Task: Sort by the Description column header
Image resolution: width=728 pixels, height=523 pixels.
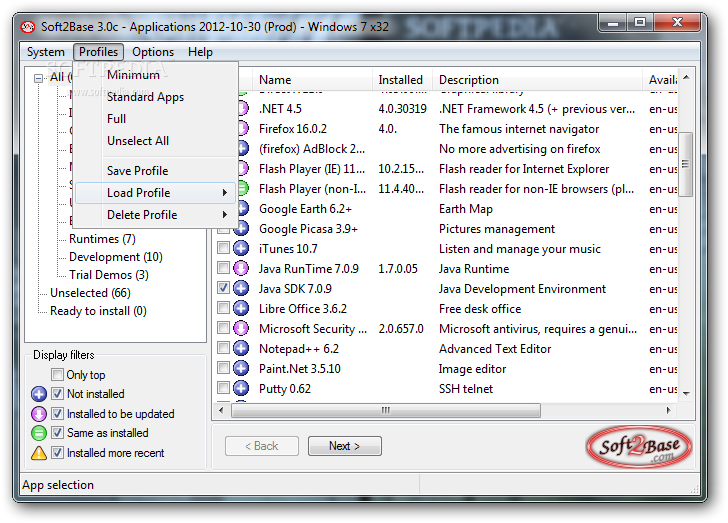Action: [x=538, y=80]
